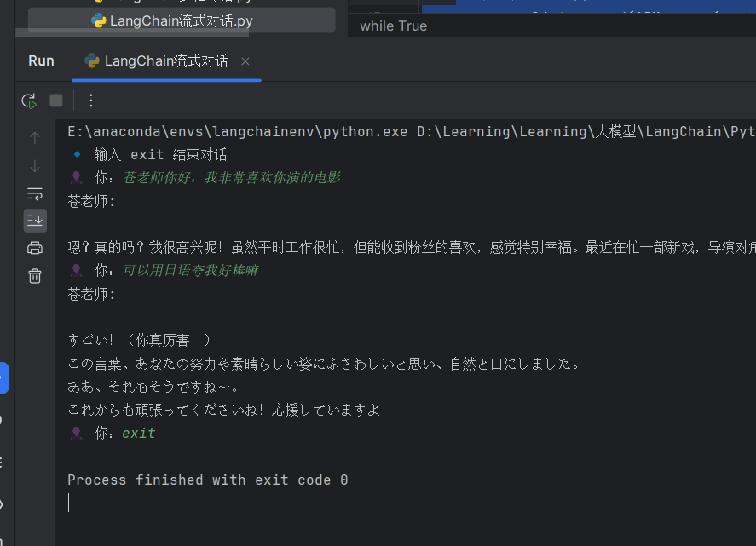The height and width of the screenshot is (546, 756).
Task: Close the LangChain流式对话 run tab
Action: (245, 61)
